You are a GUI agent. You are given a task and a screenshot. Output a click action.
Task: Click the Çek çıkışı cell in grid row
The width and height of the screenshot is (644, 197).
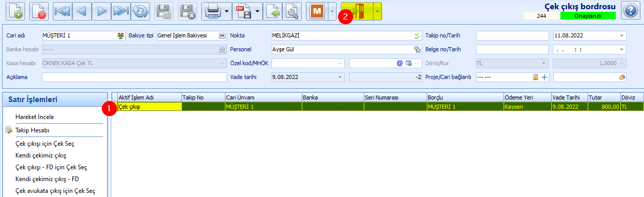149,107
